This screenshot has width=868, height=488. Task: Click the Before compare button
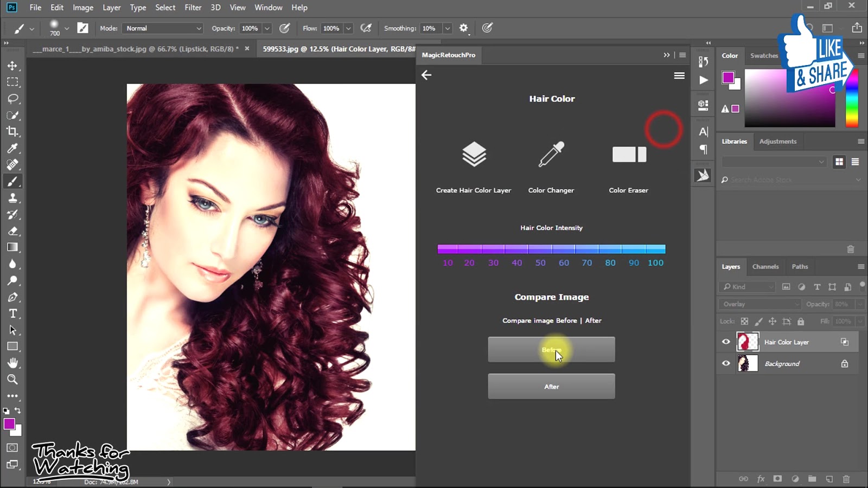pyautogui.click(x=551, y=350)
